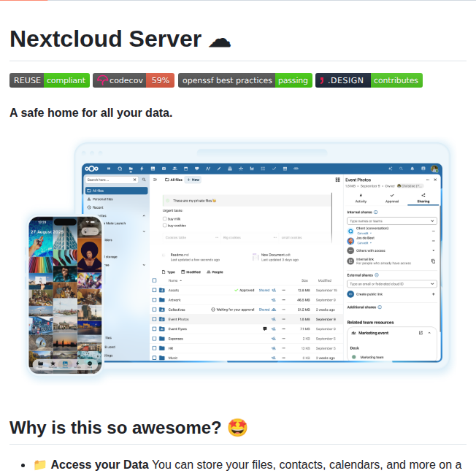Select 'Recent' in the screenshot sidebar
This screenshot has height=476, width=476.
(x=96, y=207)
